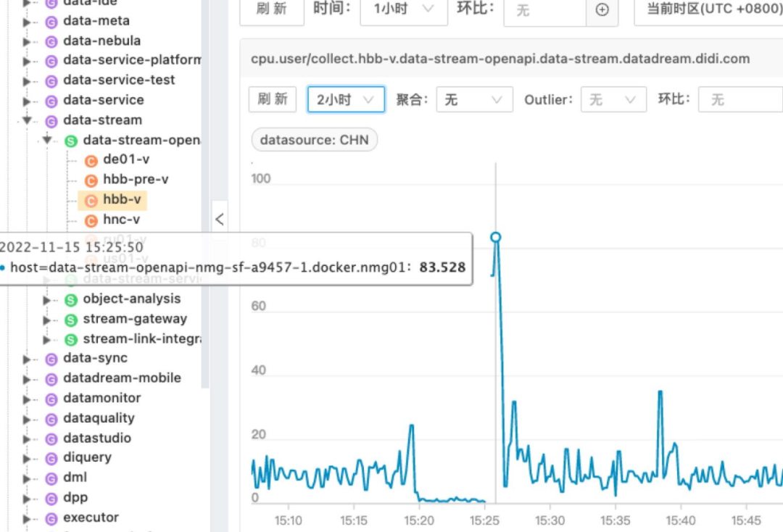783x532 pixels.
Task: Click the green S icon of data-stream-open
Action: pos(71,141)
